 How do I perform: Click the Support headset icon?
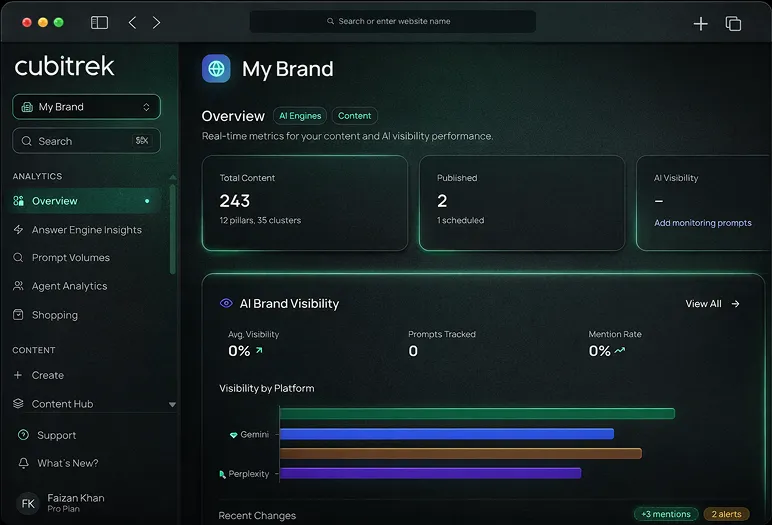[24, 435]
